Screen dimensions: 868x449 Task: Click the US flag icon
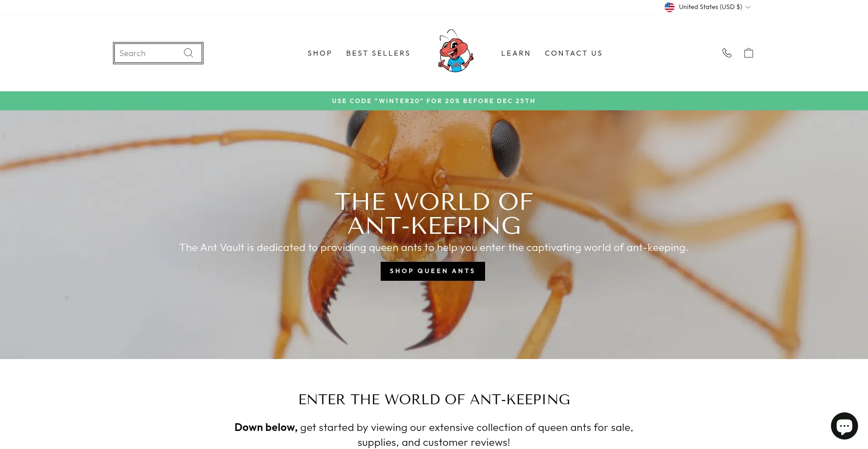coord(670,7)
